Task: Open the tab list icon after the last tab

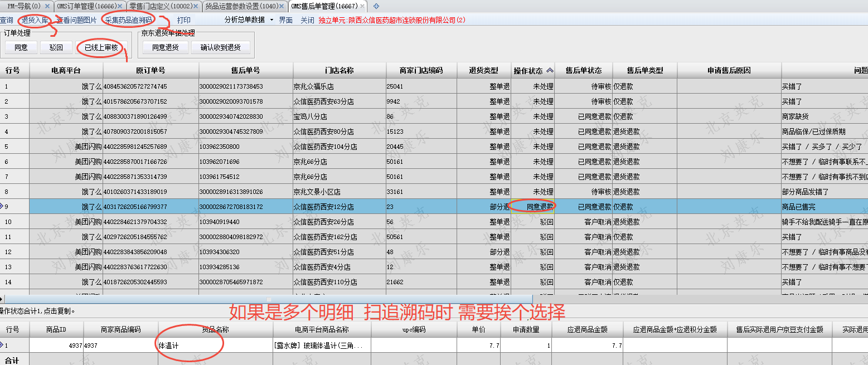Action: (376, 6)
